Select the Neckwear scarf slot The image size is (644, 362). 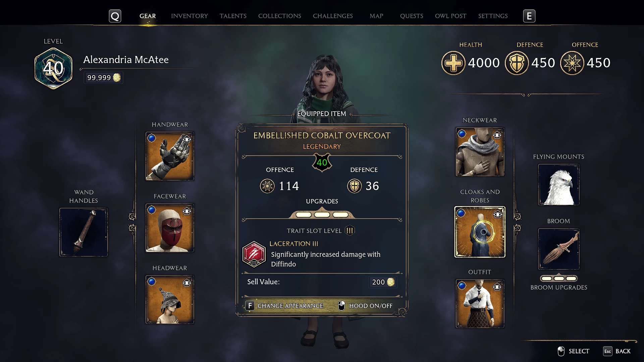pos(480,152)
